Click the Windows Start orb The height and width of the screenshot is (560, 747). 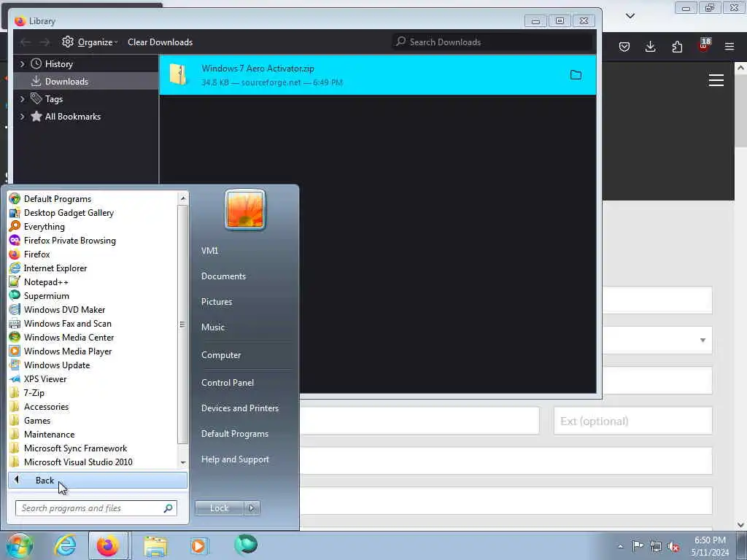(x=20, y=545)
